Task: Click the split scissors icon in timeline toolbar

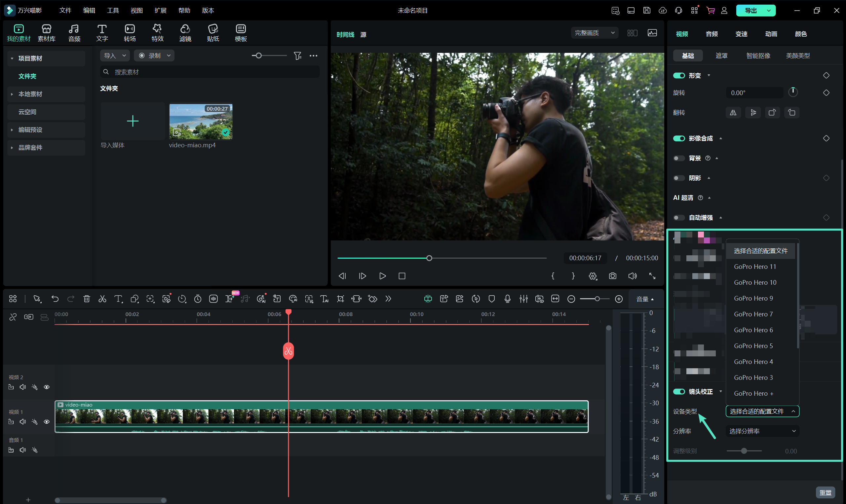Action: (x=102, y=299)
